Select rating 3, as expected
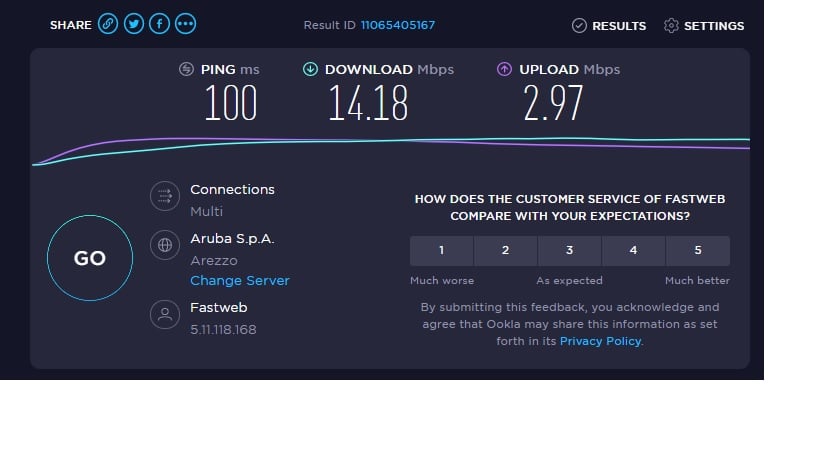This screenshot has height=460, width=819. (569, 251)
